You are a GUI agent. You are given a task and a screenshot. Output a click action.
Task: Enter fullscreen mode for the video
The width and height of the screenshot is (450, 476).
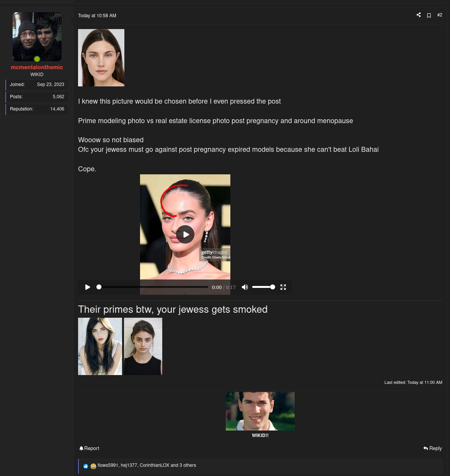(x=283, y=287)
